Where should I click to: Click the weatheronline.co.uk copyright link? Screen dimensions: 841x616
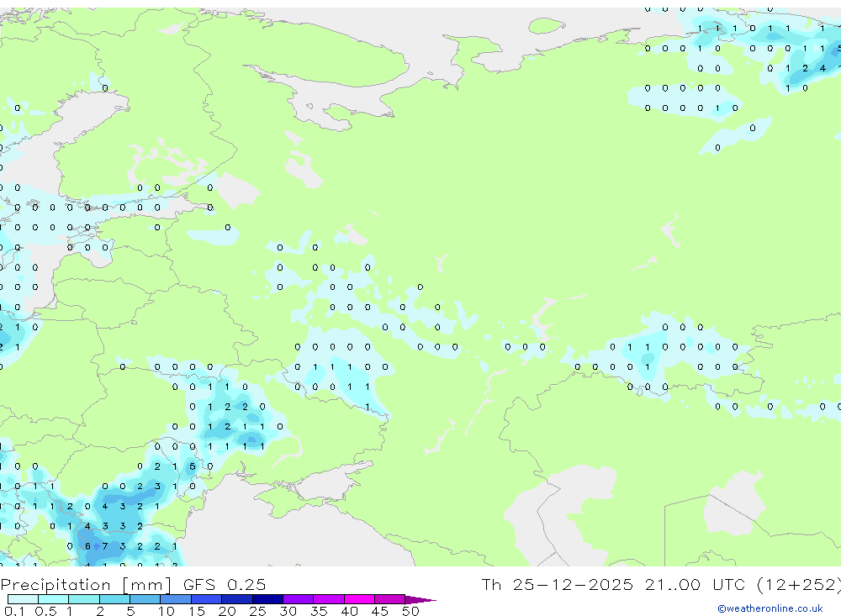pyautogui.click(x=770, y=608)
